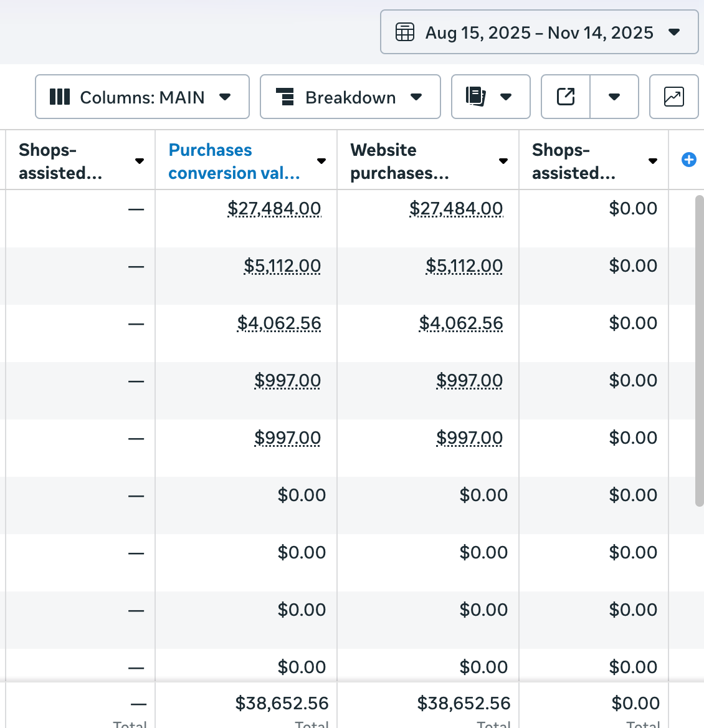Screen dimensions: 704x728
Task: Expand the Breakdown dropdown menu
Action: tap(416, 97)
